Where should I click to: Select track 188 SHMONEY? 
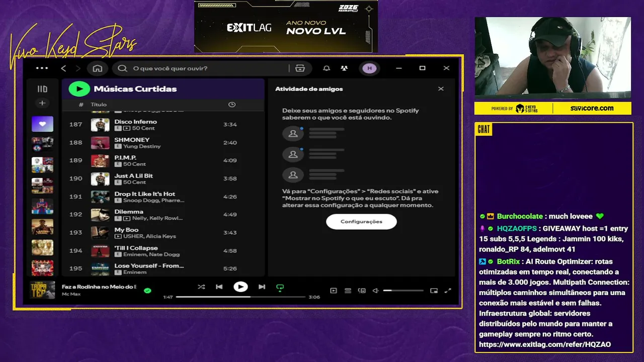click(x=163, y=143)
